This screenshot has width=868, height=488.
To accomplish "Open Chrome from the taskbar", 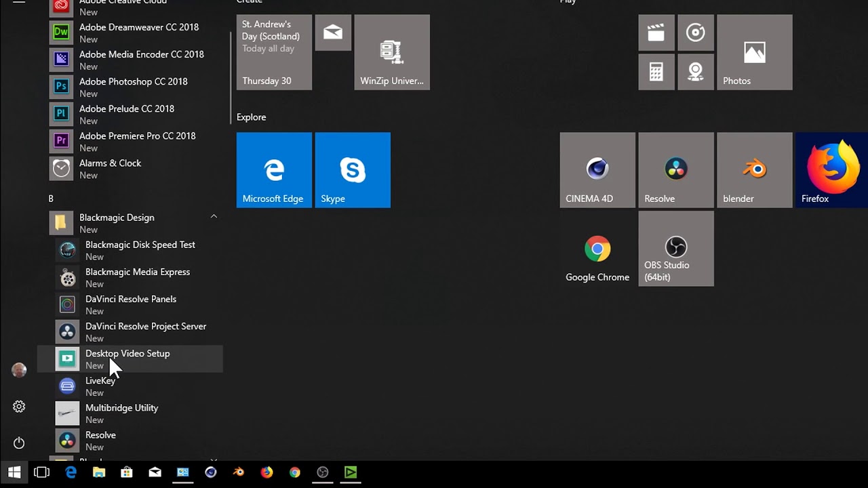I will point(294,472).
